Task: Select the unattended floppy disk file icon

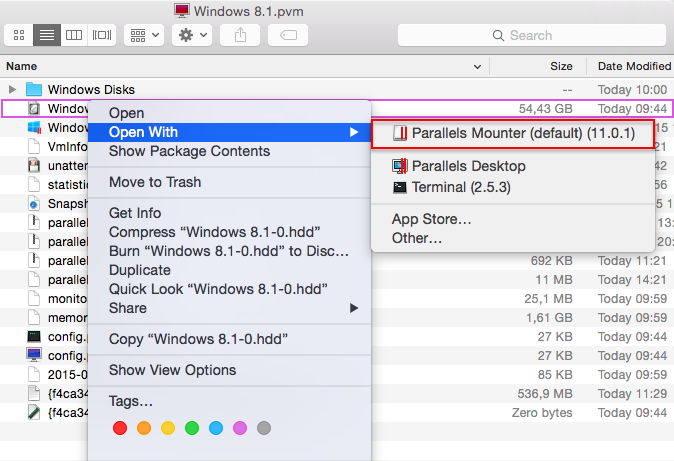Action: 34,165
